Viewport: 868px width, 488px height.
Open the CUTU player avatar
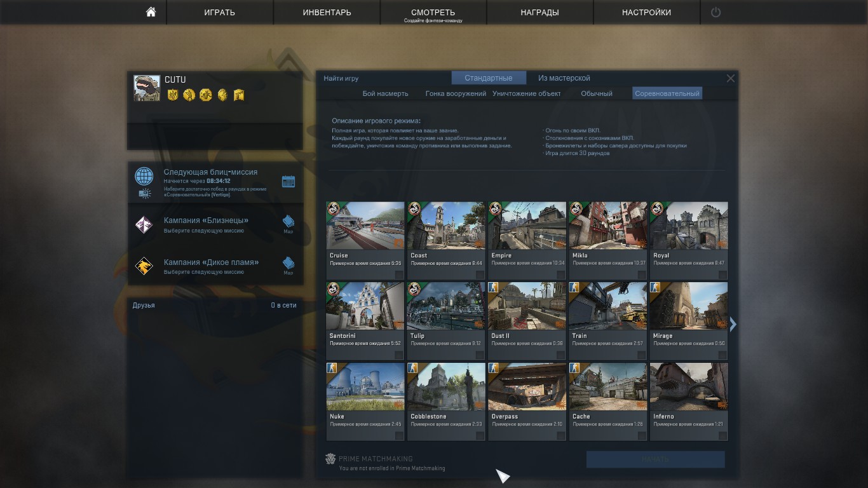[x=147, y=88]
